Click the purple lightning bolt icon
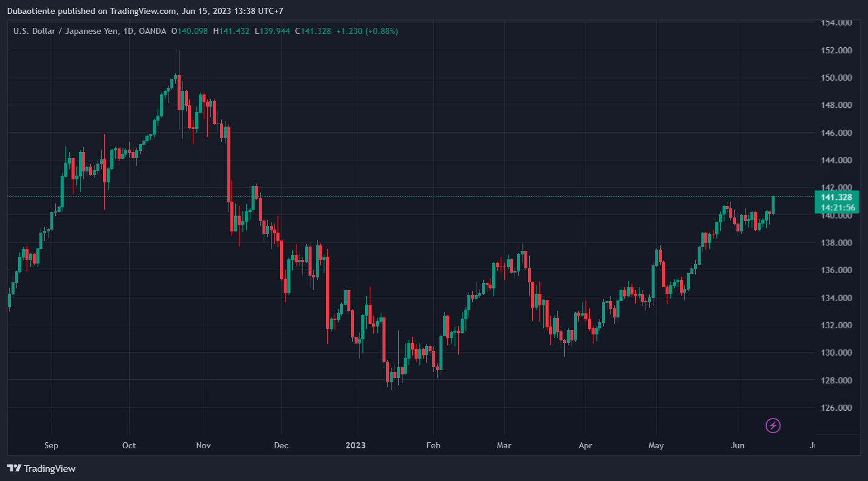The width and height of the screenshot is (868, 481). coord(773,425)
